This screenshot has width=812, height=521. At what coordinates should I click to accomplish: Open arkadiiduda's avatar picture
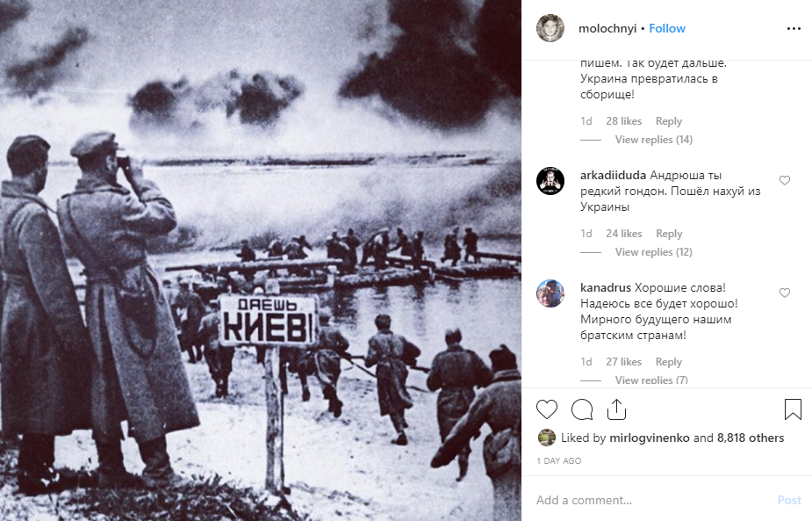550,181
